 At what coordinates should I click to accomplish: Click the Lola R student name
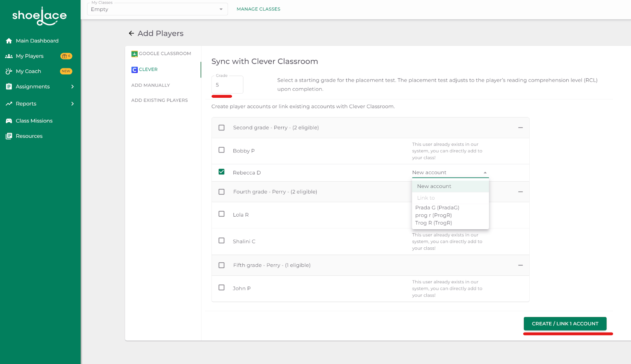point(241,215)
